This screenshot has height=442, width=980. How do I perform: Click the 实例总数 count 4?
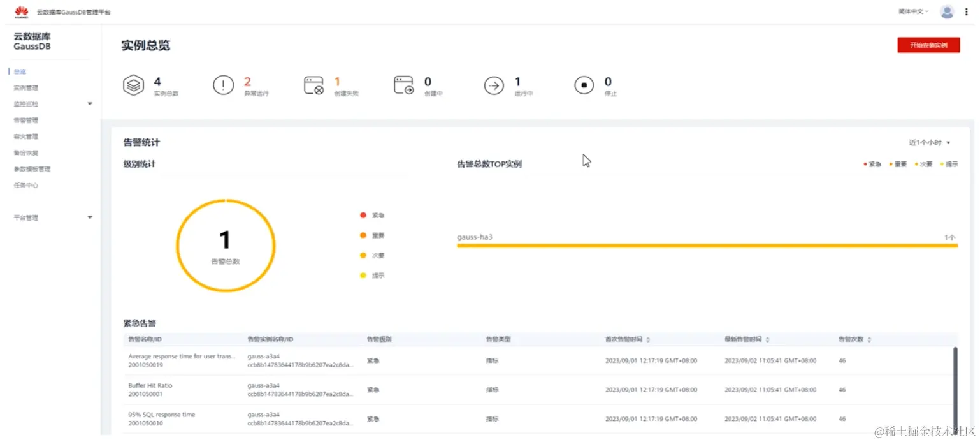[157, 82]
